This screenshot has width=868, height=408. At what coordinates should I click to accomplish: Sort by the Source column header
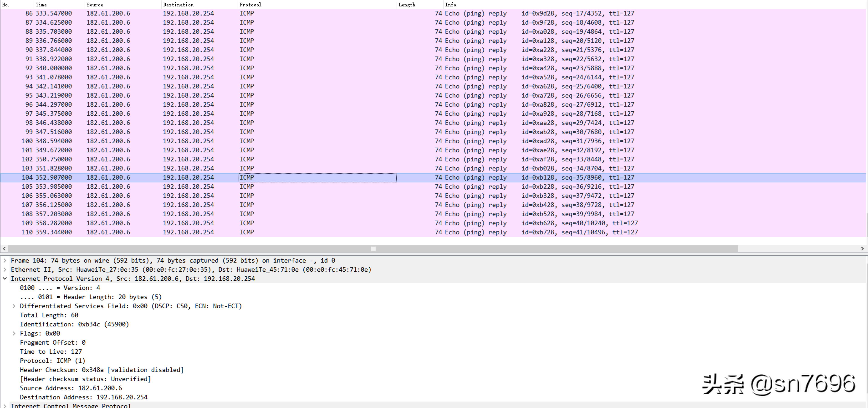123,4
